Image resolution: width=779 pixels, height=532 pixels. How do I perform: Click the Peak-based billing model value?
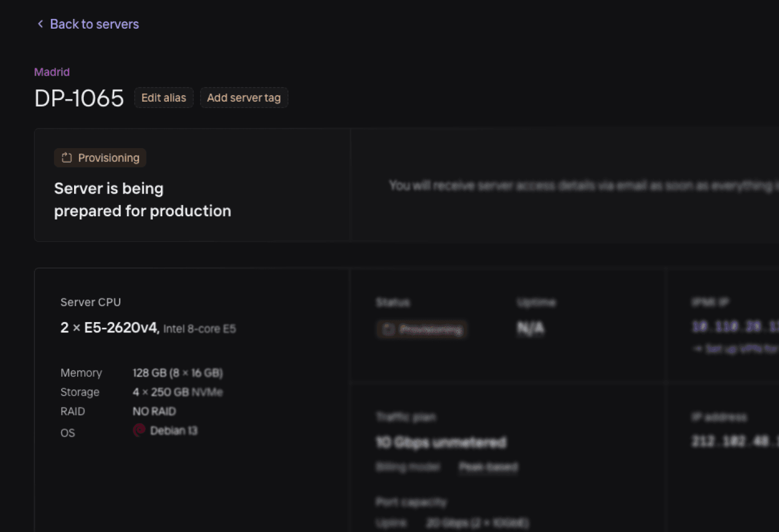488,467
